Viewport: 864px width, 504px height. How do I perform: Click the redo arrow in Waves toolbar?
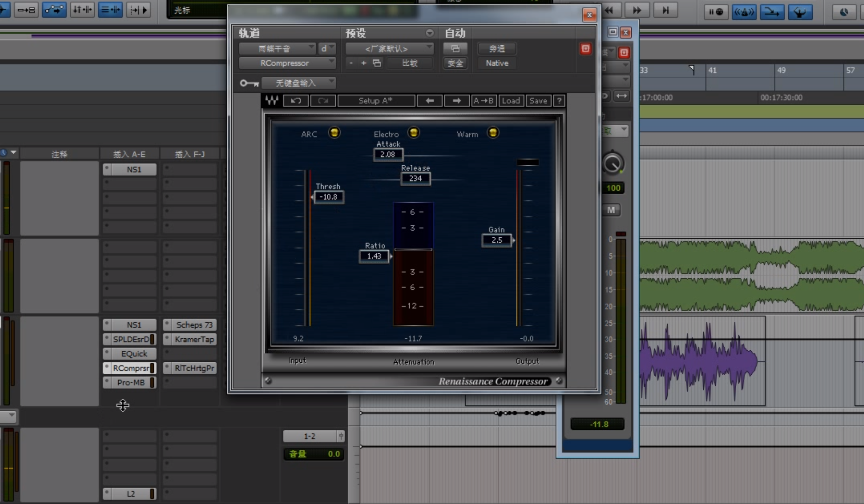coord(323,101)
